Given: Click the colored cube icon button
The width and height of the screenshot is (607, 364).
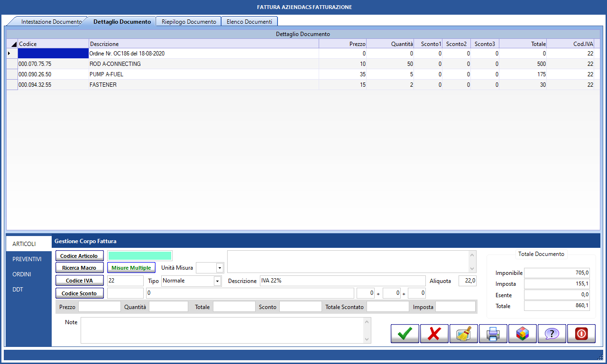Looking at the screenshot, I should [x=522, y=334].
